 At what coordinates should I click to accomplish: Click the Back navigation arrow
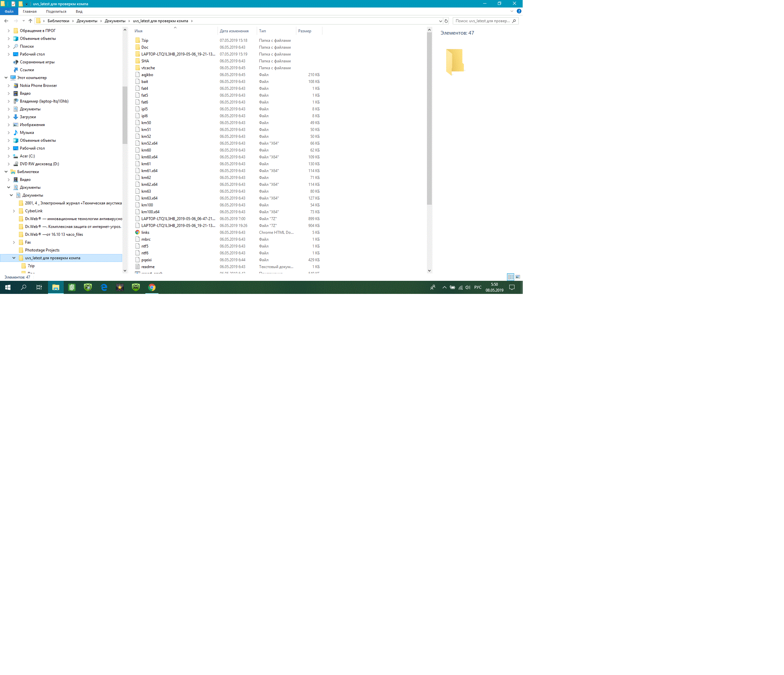pos(7,21)
